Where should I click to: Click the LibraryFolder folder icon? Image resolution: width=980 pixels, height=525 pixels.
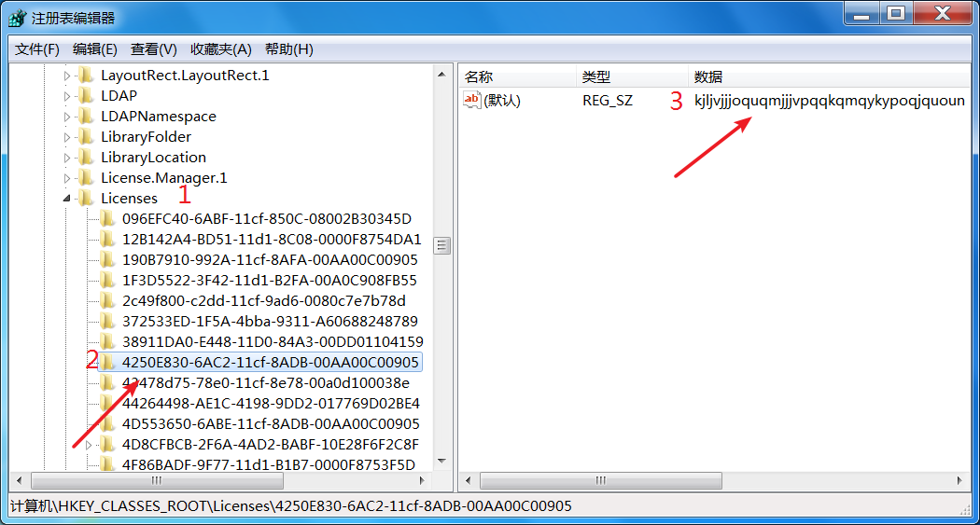86,137
